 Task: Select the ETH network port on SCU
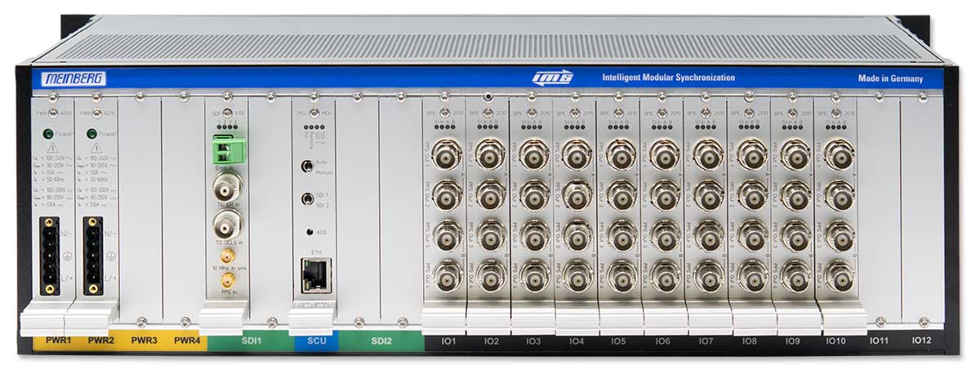(313, 276)
